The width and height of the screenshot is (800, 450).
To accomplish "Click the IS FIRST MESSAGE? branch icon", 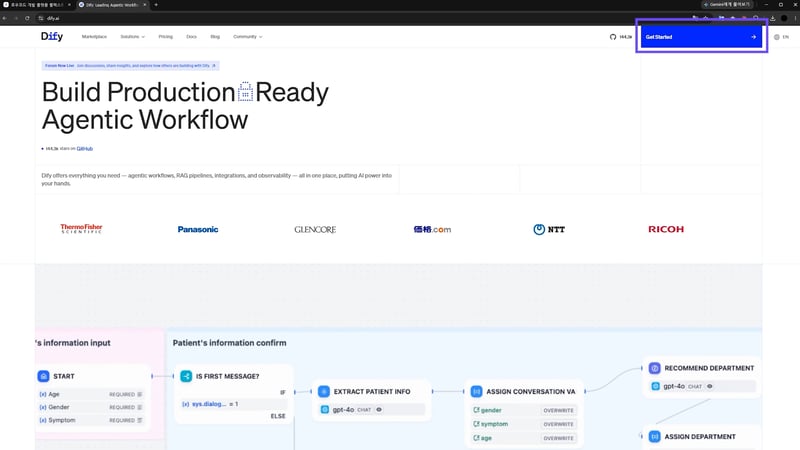I will tap(186, 376).
